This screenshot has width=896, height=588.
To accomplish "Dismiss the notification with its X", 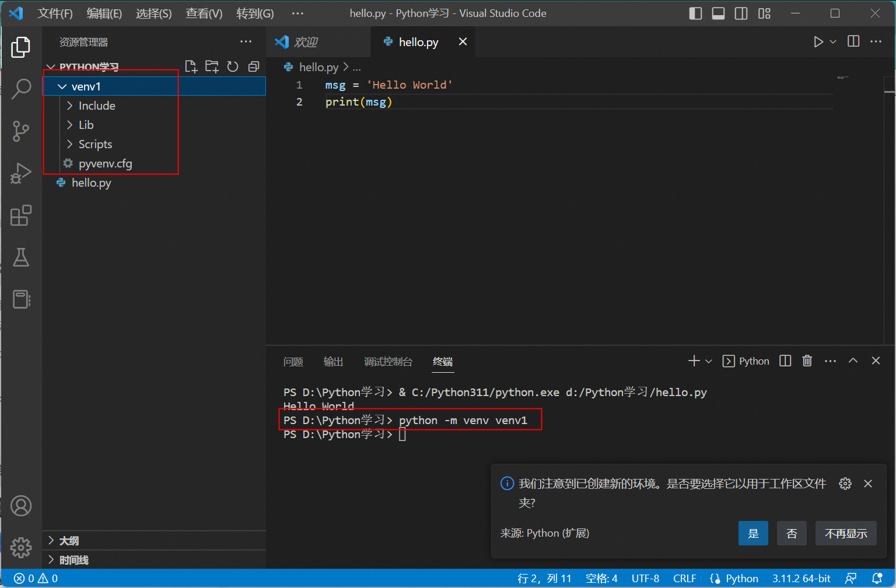I will point(868,484).
